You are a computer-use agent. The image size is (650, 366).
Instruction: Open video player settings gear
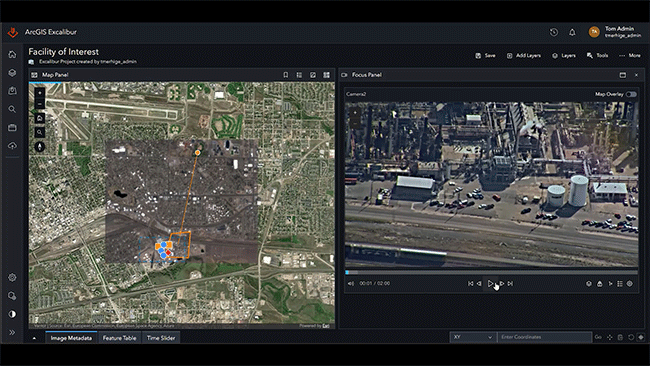[x=630, y=284]
